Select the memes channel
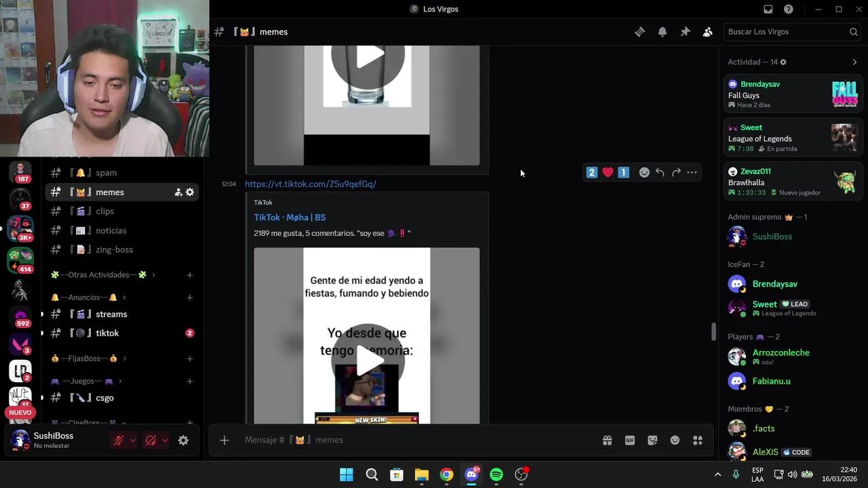868x488 pixels. tap(122, 192)
